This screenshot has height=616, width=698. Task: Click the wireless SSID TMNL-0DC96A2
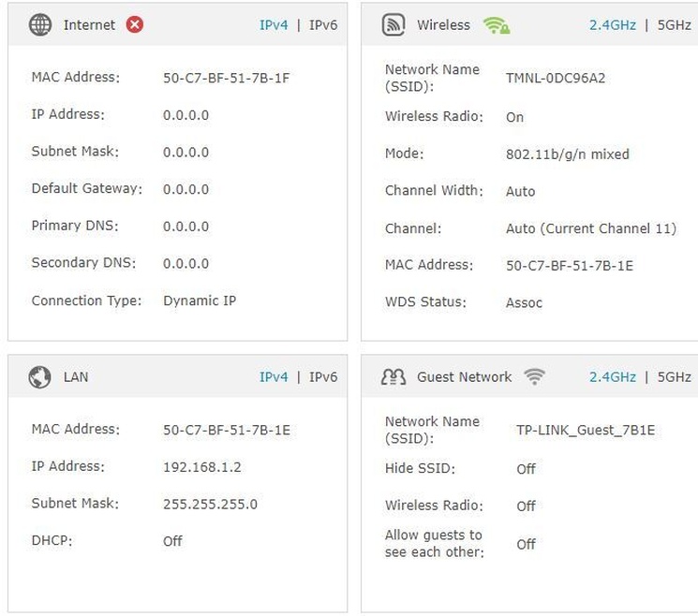pos(556,79)
